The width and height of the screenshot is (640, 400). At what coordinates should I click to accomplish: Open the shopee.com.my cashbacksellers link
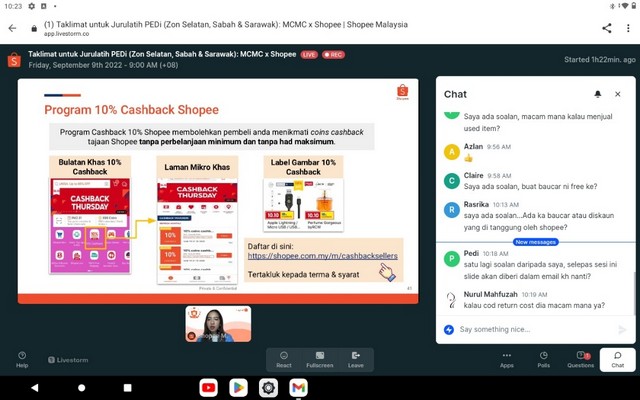[323, 256]
